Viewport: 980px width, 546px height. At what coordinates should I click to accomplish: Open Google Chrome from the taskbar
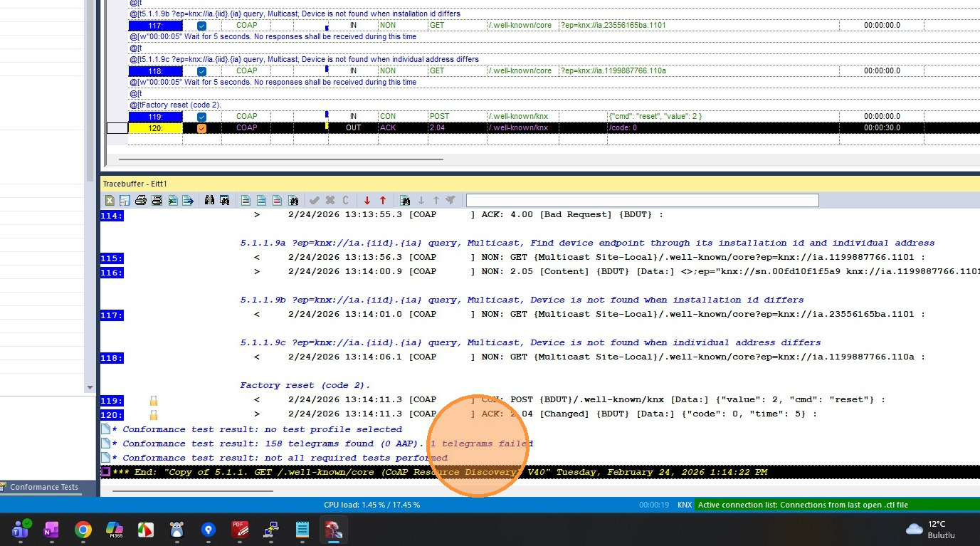point(83,530)
